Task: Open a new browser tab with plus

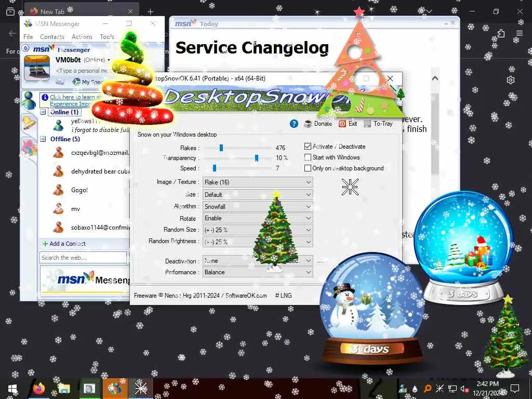Action: (150, 12)
